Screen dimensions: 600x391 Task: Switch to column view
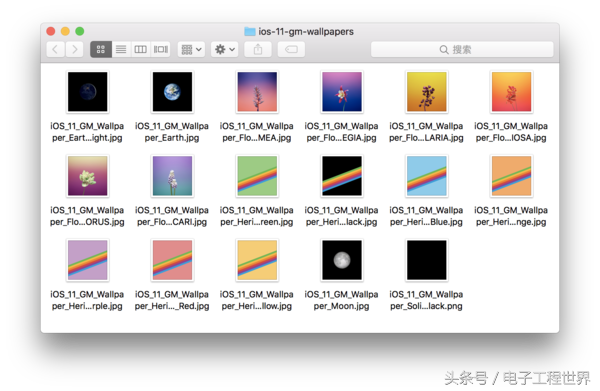140,49
